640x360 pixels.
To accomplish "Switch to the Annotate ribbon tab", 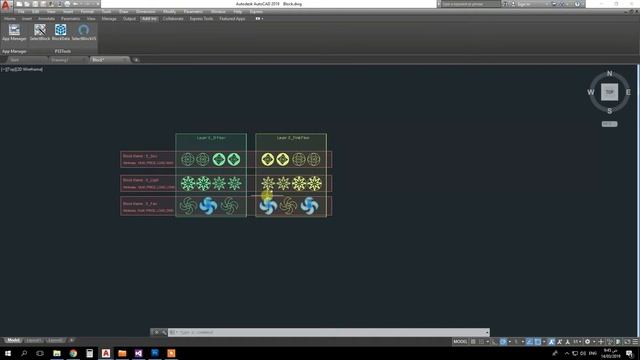I will 46,19.
